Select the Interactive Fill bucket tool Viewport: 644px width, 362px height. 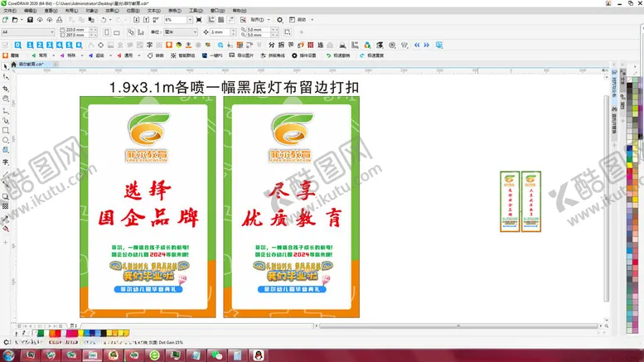click(x=5, y=229)
